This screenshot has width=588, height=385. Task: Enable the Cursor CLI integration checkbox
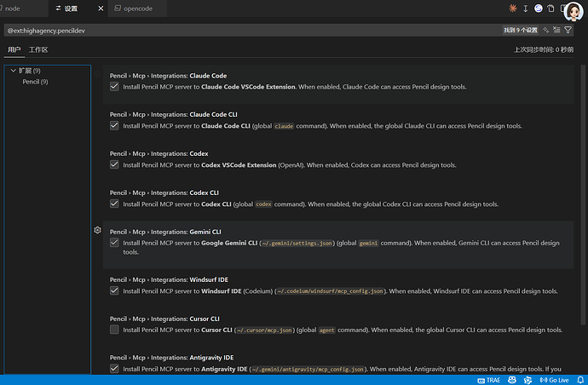pyautogui.click(x=114, y=330)
